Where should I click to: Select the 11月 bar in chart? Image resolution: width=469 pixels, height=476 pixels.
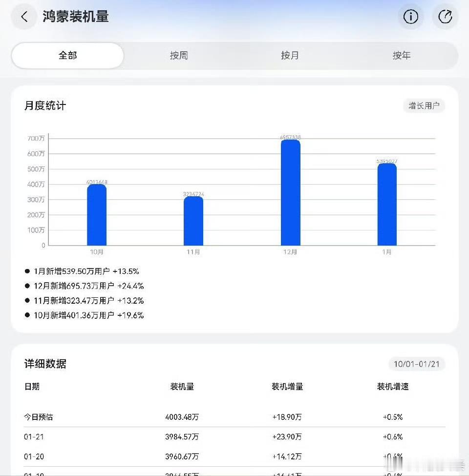point(193,221)
